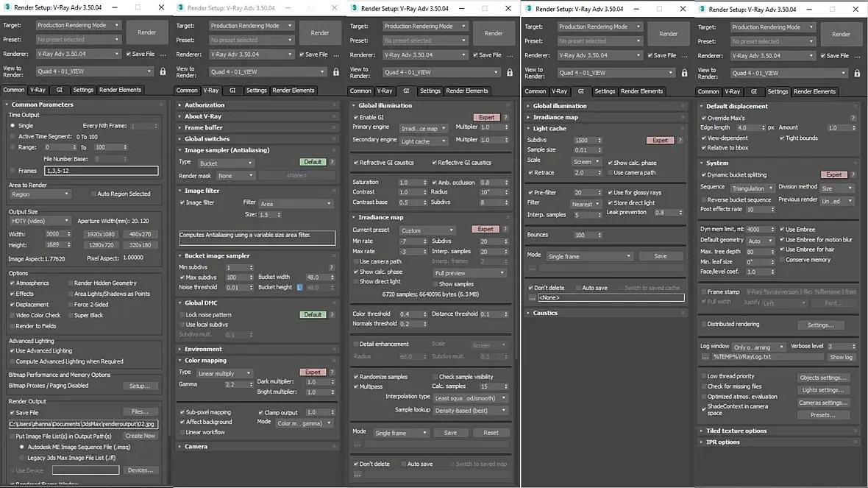Click the Files... button under Render Output
This screenshot has height=488, width=868.
click(140, 412)
